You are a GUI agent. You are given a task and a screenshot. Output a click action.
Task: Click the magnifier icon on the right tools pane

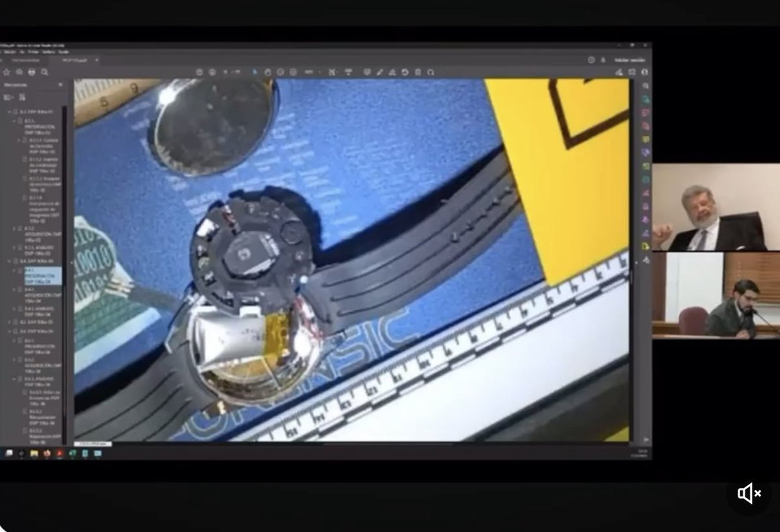point(646,86)
